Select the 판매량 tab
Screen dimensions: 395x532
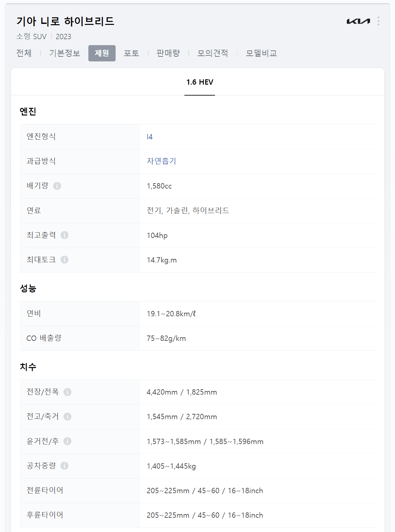click(168, 53)
